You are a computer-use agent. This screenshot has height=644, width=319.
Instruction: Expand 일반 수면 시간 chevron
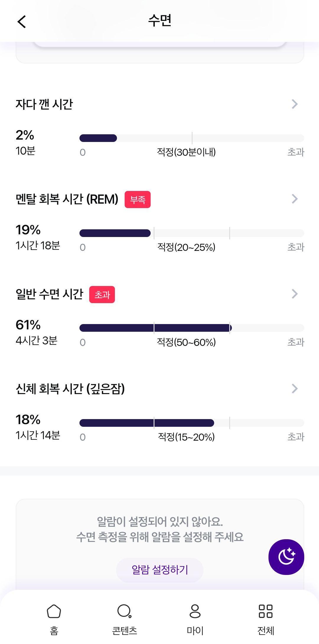[294, 294]
